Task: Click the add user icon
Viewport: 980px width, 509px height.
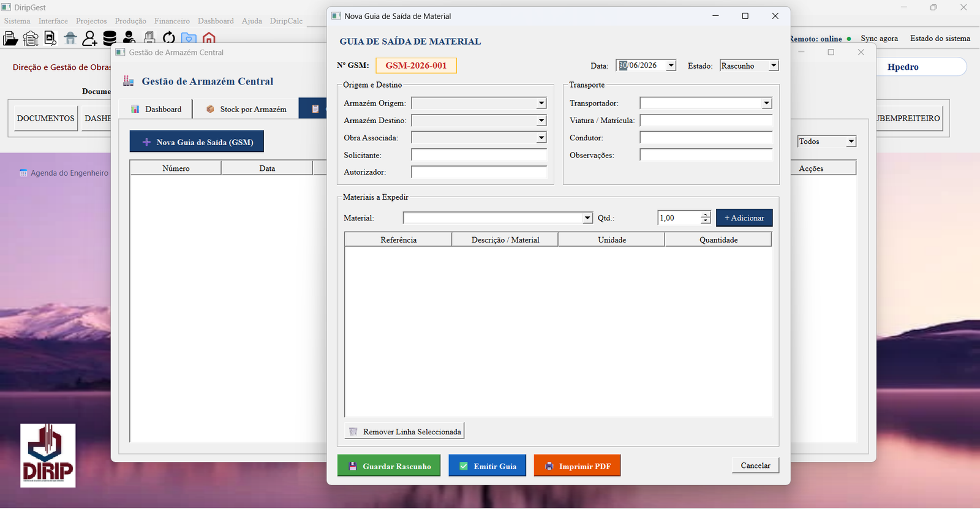Action: tap(89, 39)
